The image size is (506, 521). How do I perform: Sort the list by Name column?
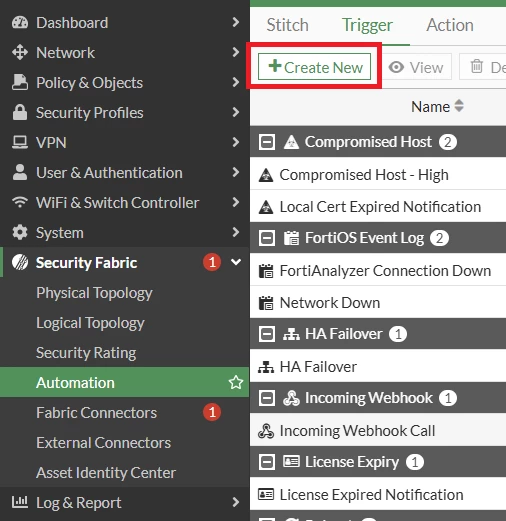coord(437,107)
